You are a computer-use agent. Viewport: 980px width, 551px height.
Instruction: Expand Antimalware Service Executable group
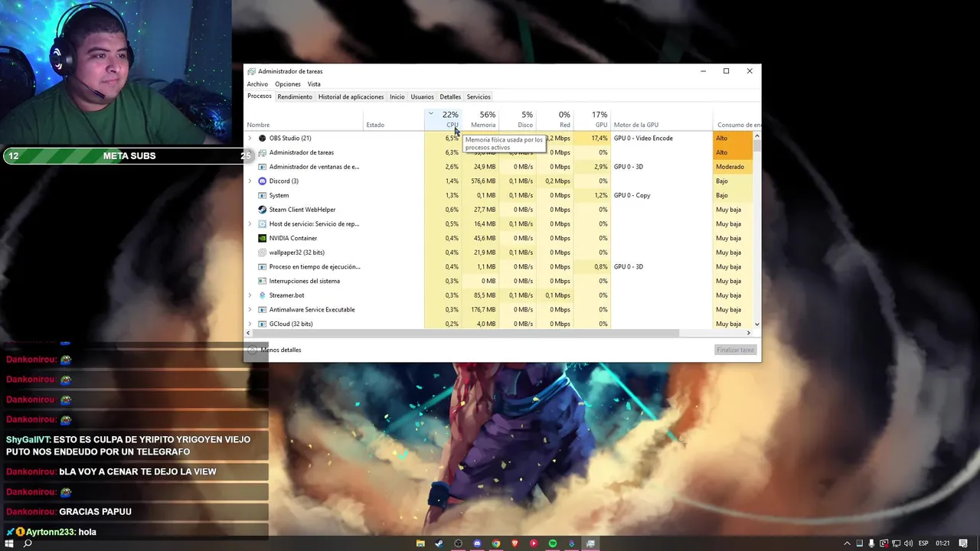click(x=250, y=310)
